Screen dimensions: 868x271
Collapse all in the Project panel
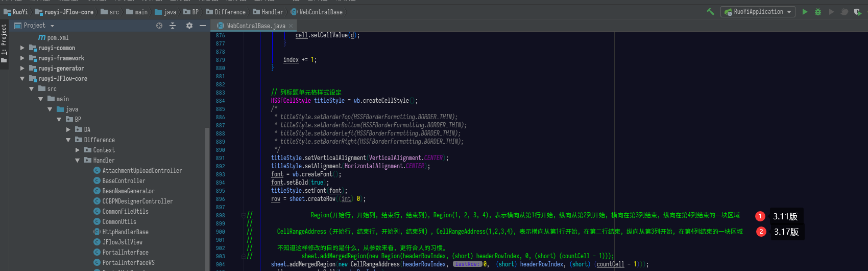click(x=173, y=26)
